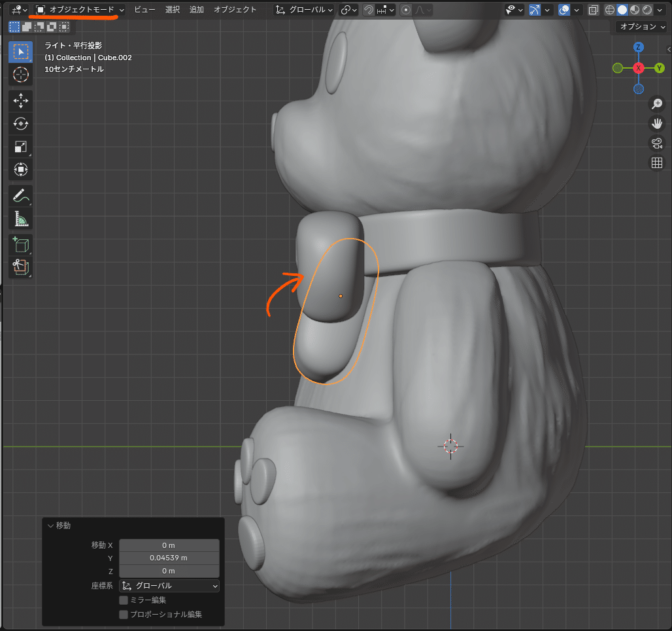Click the negative Z axis gizmo ball
Viewport: 672px width, 631px height.
[x=639, y=89]
